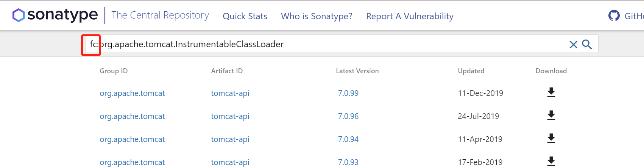Open Who is Sonatype? page
Screen dimensions: 644x168
pos(317,16)
